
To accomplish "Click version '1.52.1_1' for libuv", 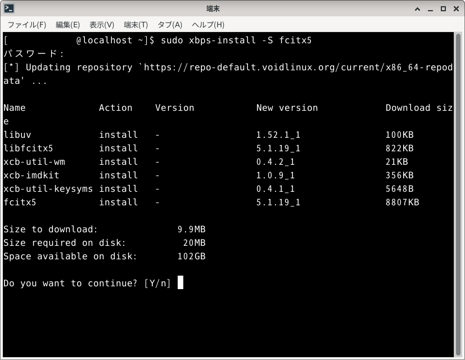I will [278, 135].
